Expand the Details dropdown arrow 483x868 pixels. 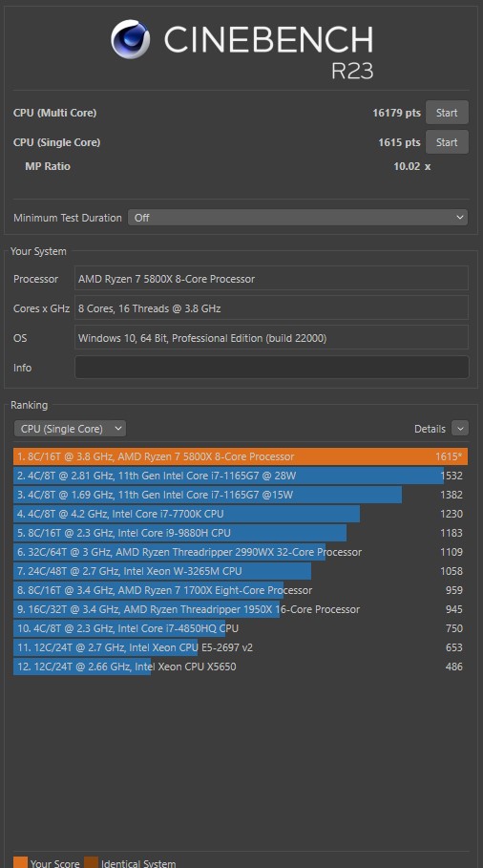(460, 429)
